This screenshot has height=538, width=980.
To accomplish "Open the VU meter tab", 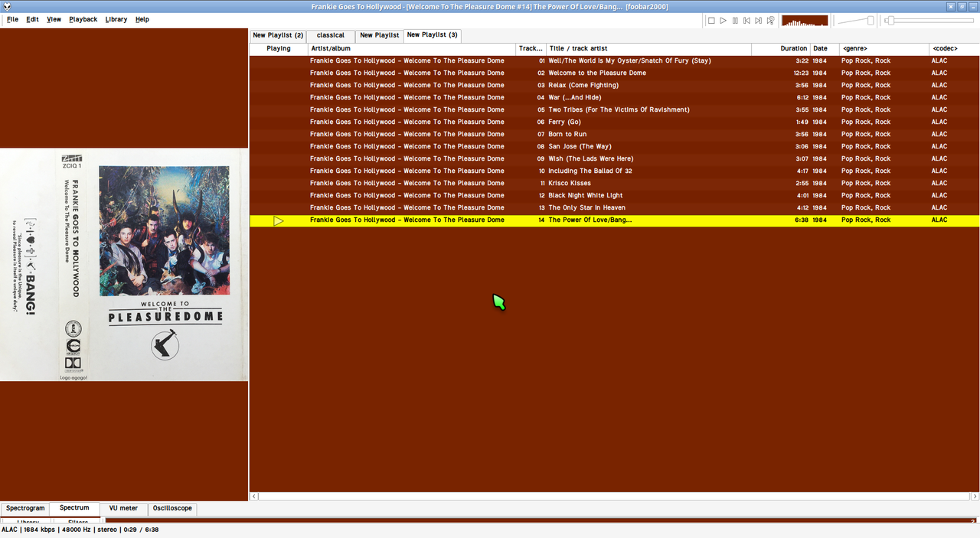I will coord(123,508).
